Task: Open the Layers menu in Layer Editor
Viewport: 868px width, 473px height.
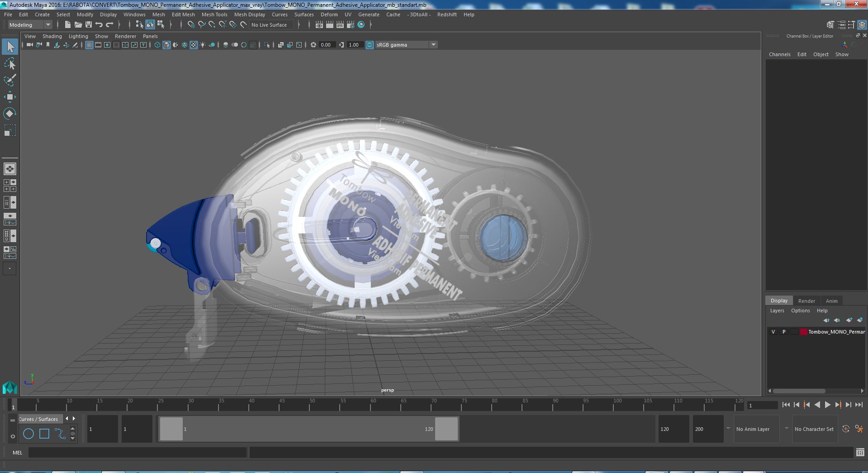Action: [x=777, y=311]
